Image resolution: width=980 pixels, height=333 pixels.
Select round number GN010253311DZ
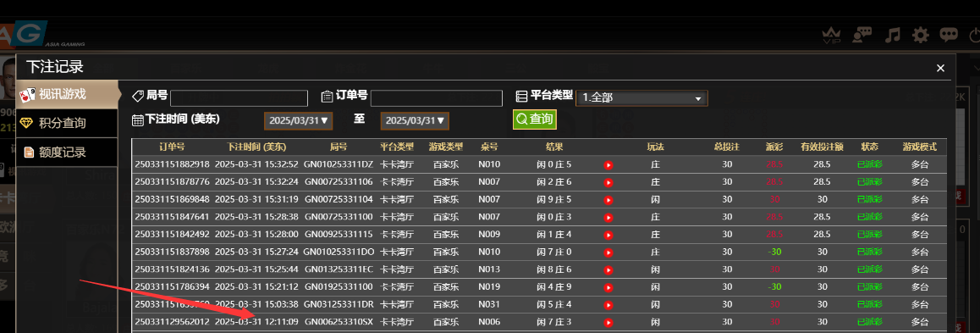click(339, 164)
